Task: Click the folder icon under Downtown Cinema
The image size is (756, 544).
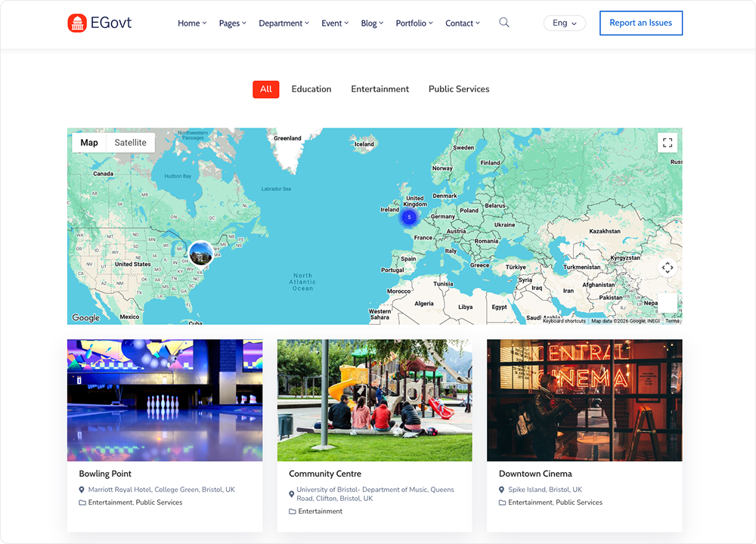Action: pyautogui.click(x=502, y=502)
